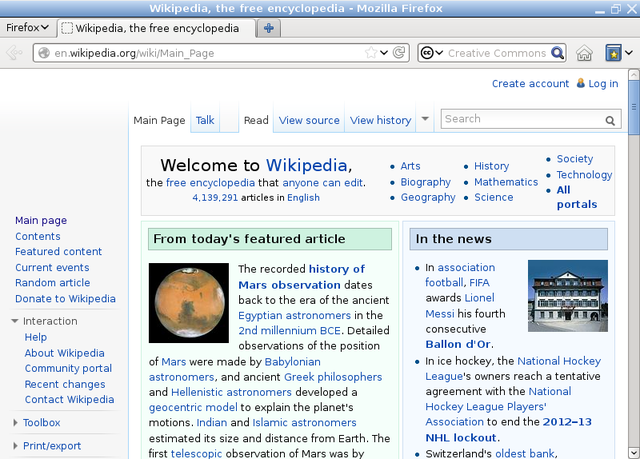Click the Firefox Home button
This screenshot has height=459, width=640.
pos(585,53)
